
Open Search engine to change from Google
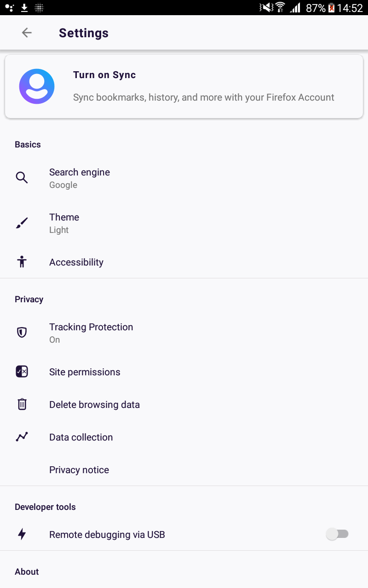[x=79, y=177]
